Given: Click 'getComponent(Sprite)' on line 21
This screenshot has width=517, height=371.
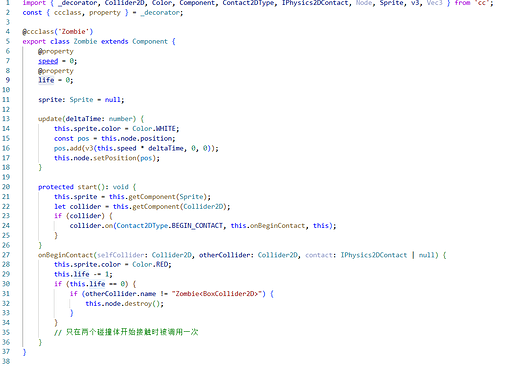Looking at the screenshot, I should (x=168, y=197).
